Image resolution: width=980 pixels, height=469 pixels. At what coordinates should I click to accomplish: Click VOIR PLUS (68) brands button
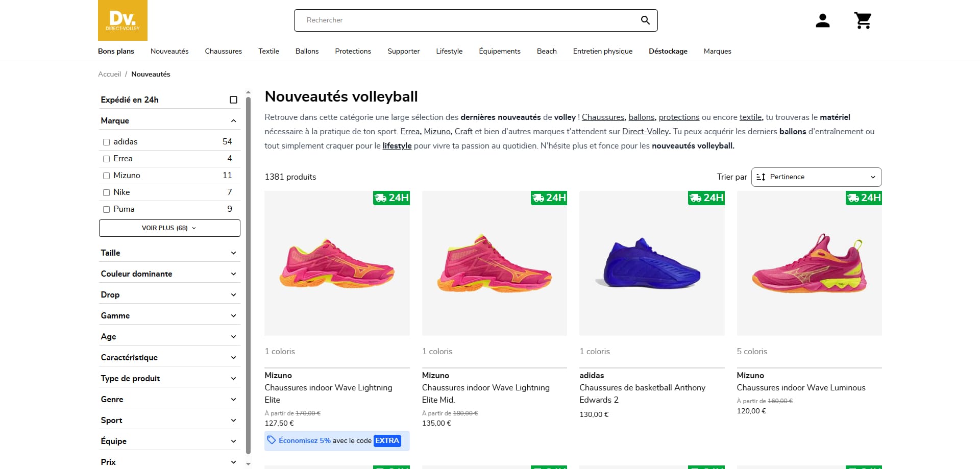tap(169, 228)
